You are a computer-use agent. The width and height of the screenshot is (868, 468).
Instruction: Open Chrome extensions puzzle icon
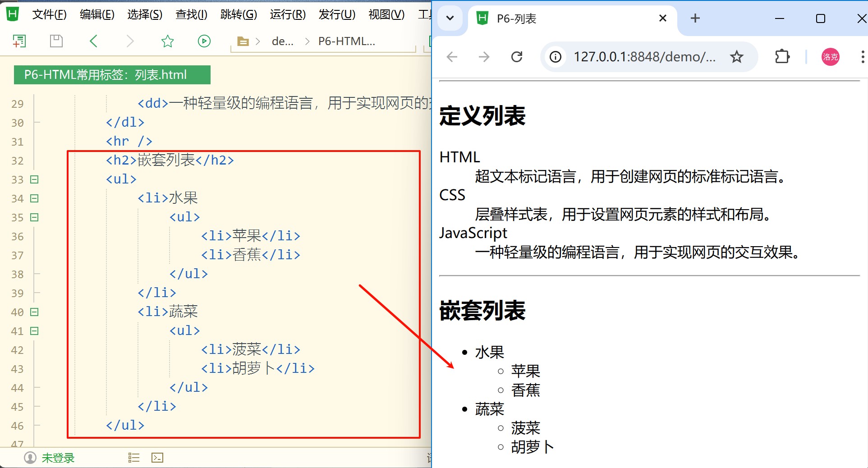pos(782,57)
